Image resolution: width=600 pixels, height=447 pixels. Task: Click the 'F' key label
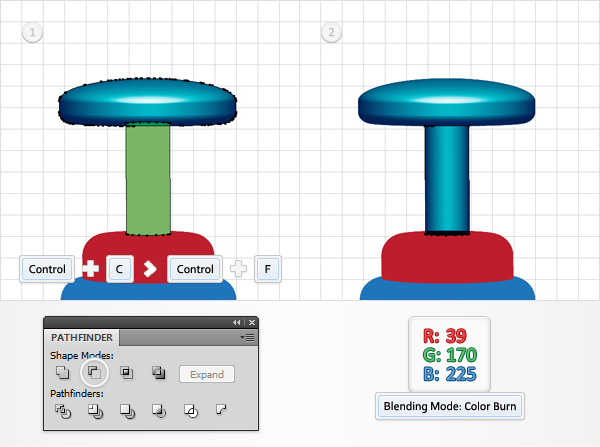coord(267,269)
